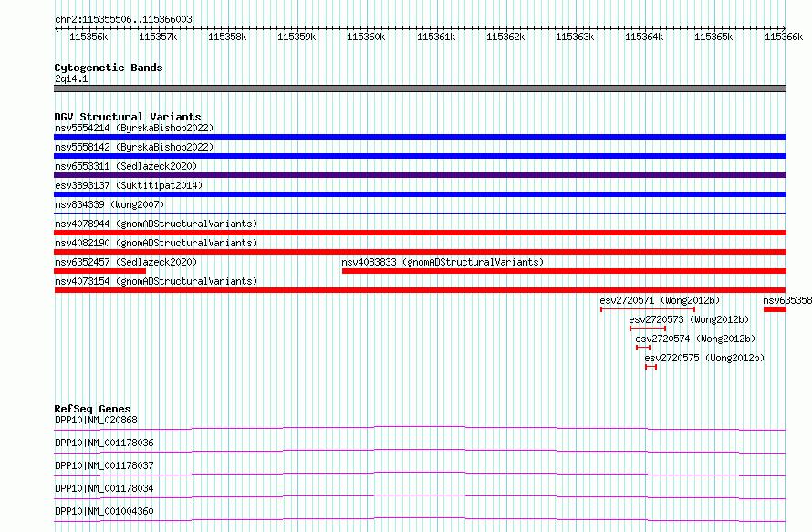Viewport: 812px width, 532px height.
Task: Open variant esv2720574 (Wong2012b) label
Action: tap(695, 339)
